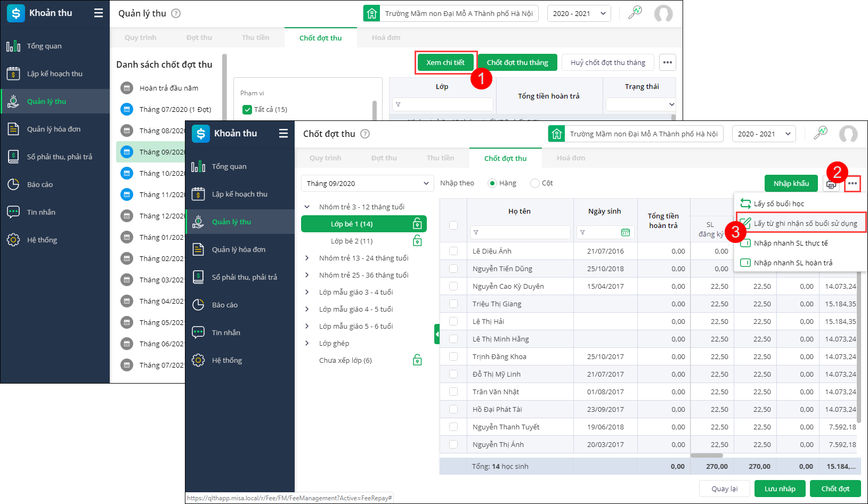Click the Họ tên filter input field

[x=520, y=232]
